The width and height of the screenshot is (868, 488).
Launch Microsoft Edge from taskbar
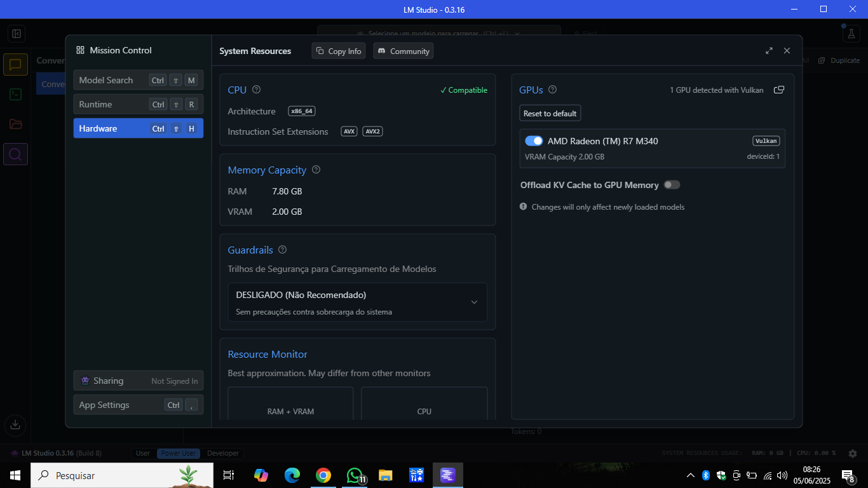[292, 475]
